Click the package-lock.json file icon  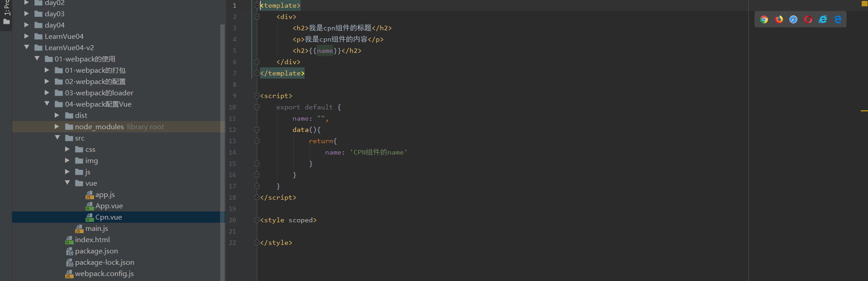click(69, 262)
